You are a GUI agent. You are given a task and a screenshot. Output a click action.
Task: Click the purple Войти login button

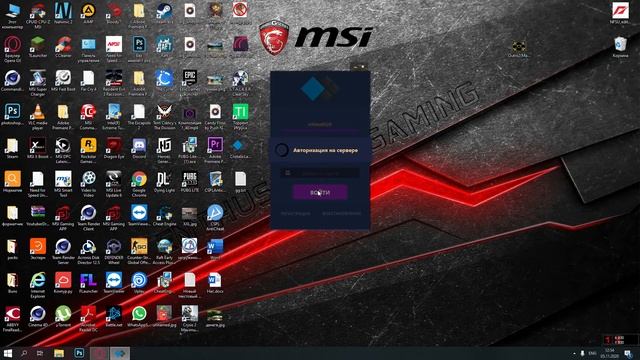tap(320, 192)
